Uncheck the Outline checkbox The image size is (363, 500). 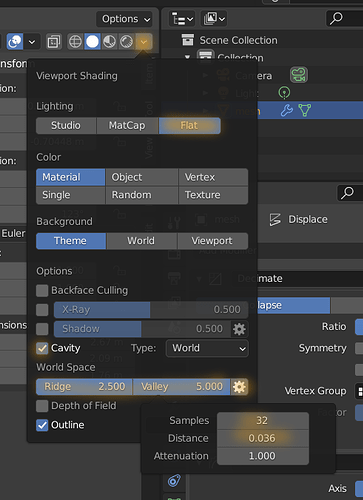(x=42, y=425)
